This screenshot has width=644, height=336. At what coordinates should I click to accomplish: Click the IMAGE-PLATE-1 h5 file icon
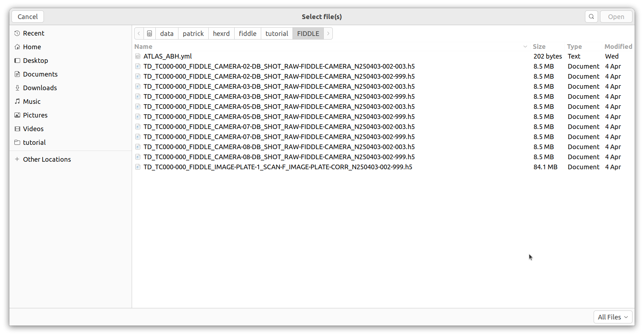[138, 167]
